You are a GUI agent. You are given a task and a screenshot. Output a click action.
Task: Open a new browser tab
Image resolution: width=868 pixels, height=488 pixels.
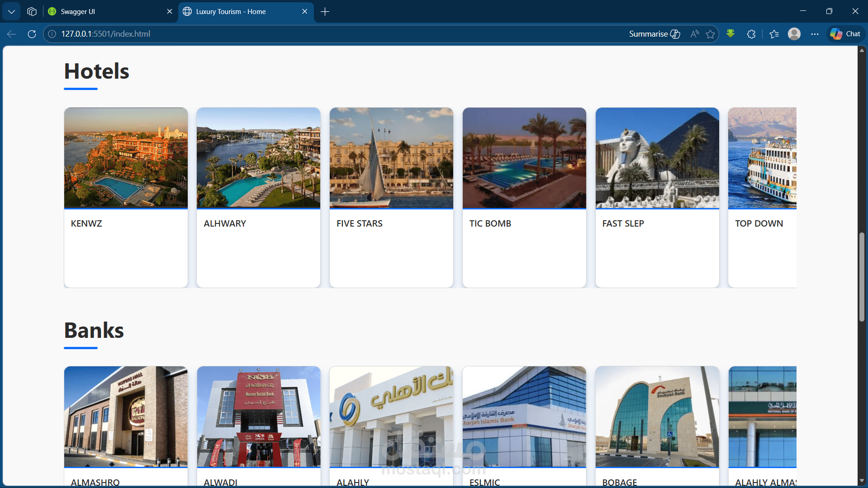(325, 12)
